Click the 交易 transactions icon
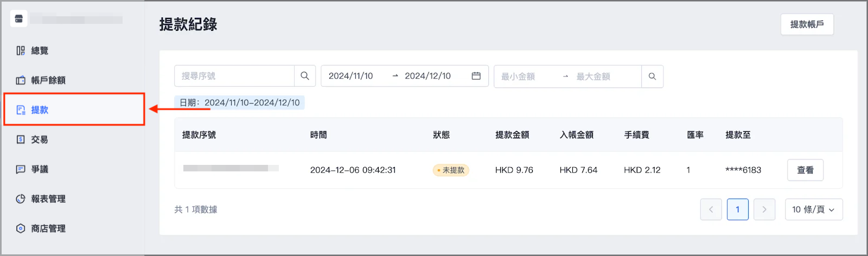 point(21,139)
